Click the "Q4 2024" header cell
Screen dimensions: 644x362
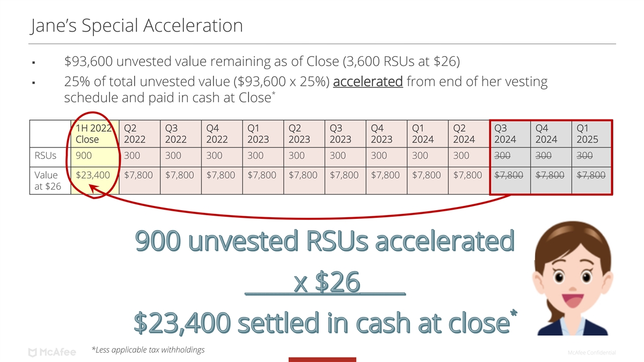tap(550, 134)
